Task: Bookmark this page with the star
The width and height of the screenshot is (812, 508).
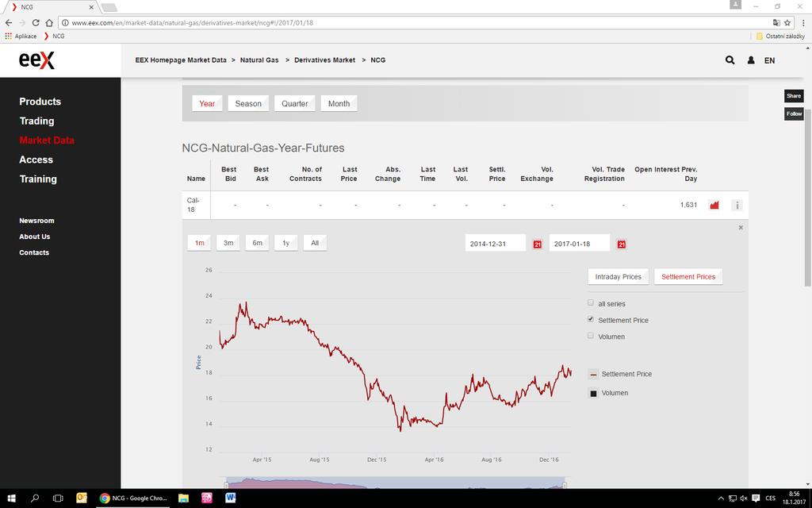Action: click(787, 23)
